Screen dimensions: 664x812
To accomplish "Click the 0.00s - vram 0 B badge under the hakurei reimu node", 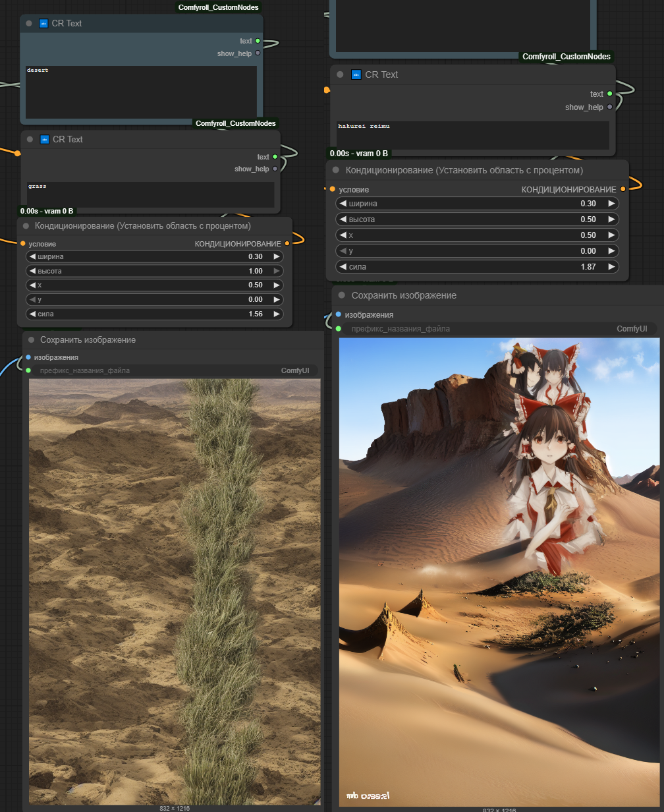I will pyautogui.click(x=359, y=154).
